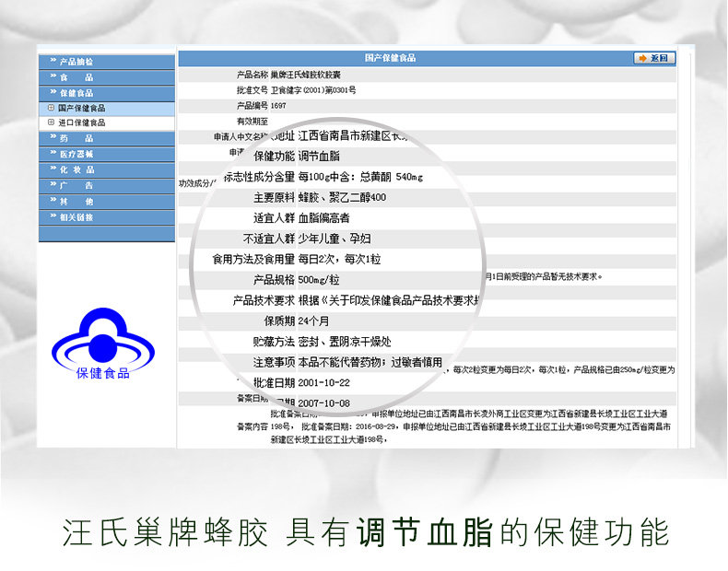This screenshot has width=728, height=571.
Task: Click the approval date 2001-10-22
Action: coord(323,383)
